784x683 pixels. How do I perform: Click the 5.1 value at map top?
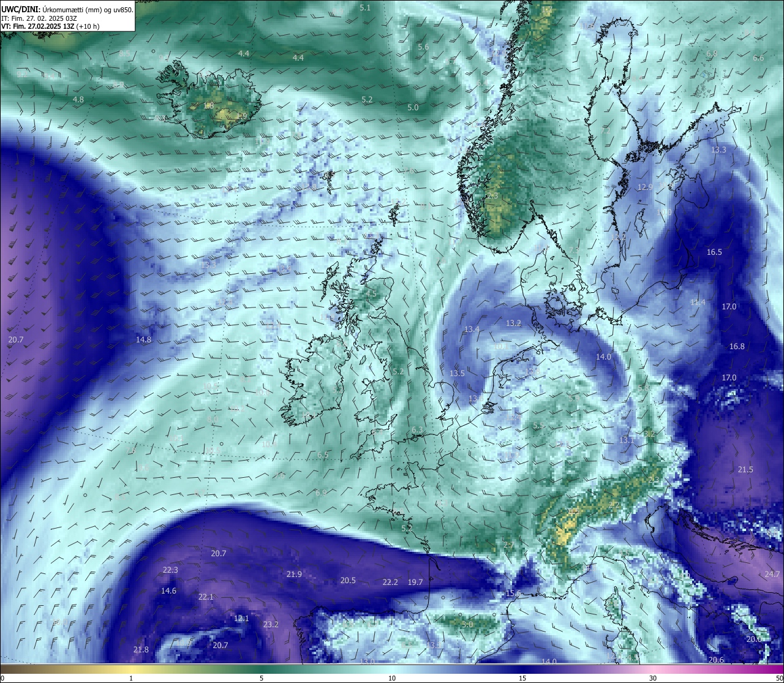pos(366,7)
